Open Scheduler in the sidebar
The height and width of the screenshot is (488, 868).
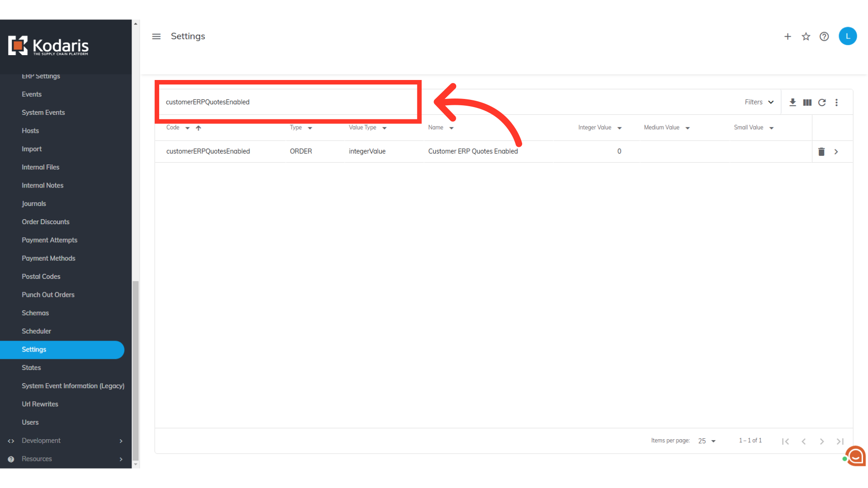click(x=36, y=331)
